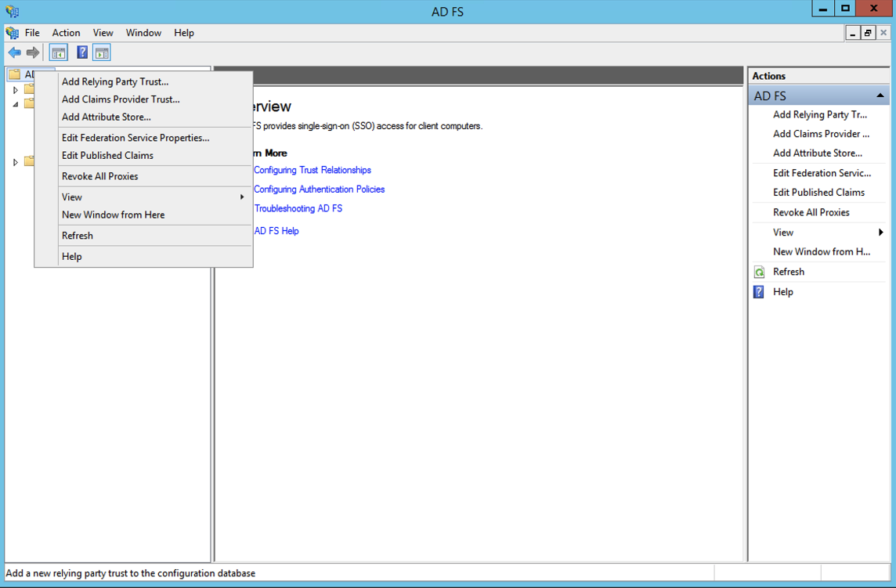Open the View submenu in the context menu

coord(153,197)
